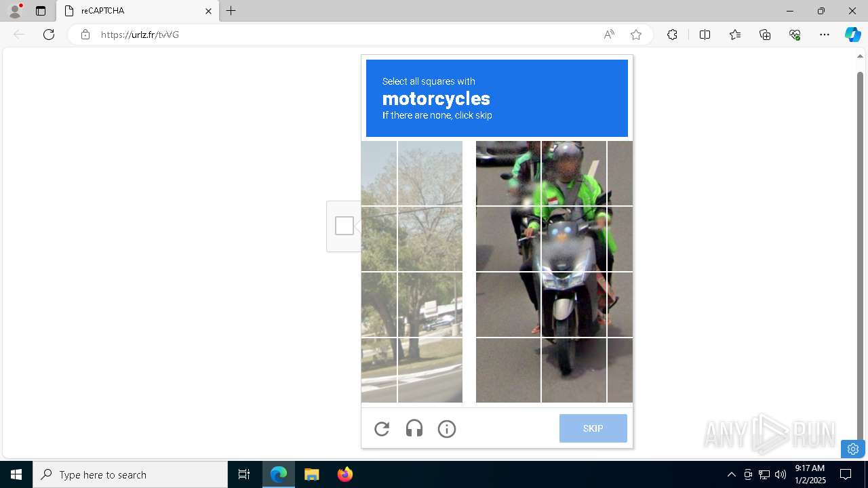View site information lock icon
The height and width of the screenshot is (488, 868).
point(85,35)
